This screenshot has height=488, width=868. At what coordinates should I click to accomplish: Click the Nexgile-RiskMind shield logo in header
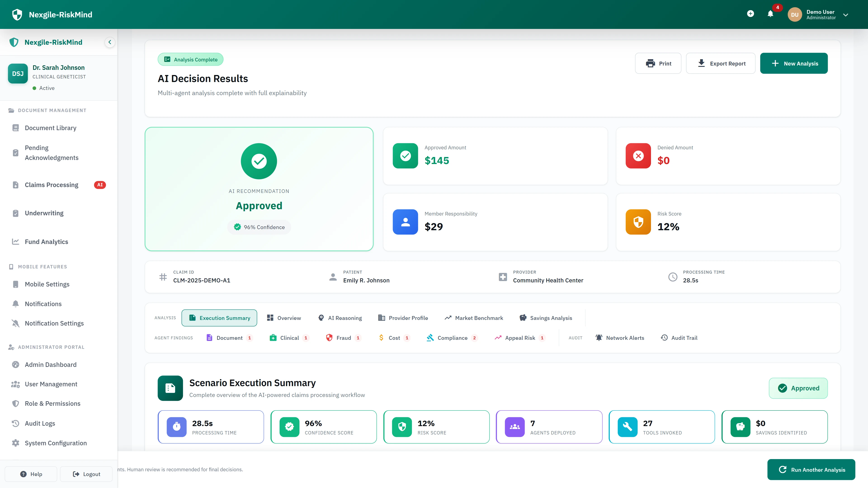(17, 14)
